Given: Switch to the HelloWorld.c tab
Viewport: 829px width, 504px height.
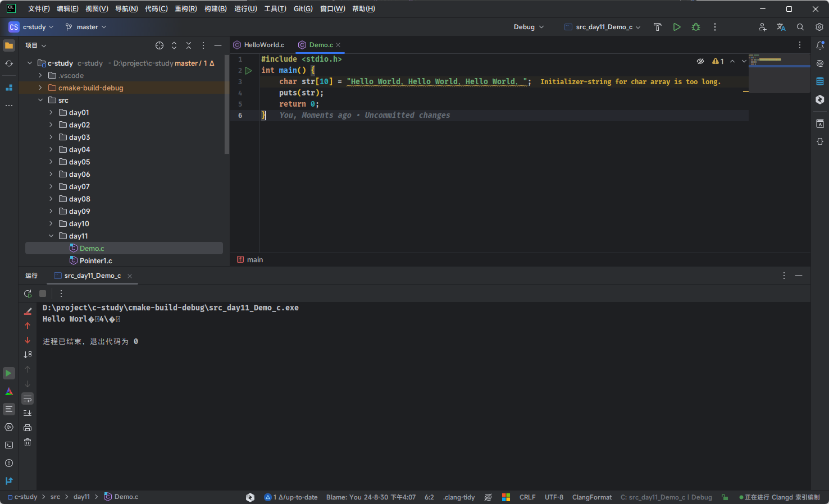Looking at the screenshot, I should point(264,45).
